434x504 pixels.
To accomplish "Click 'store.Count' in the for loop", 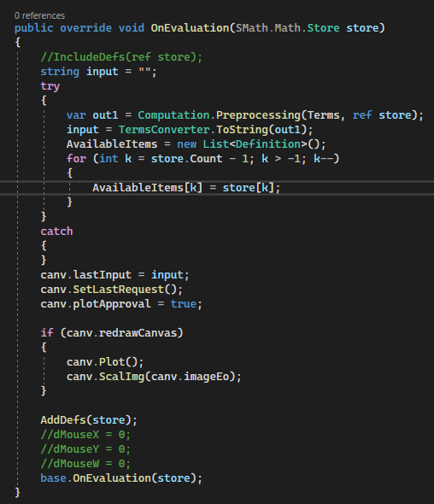I will coord(186,159).
